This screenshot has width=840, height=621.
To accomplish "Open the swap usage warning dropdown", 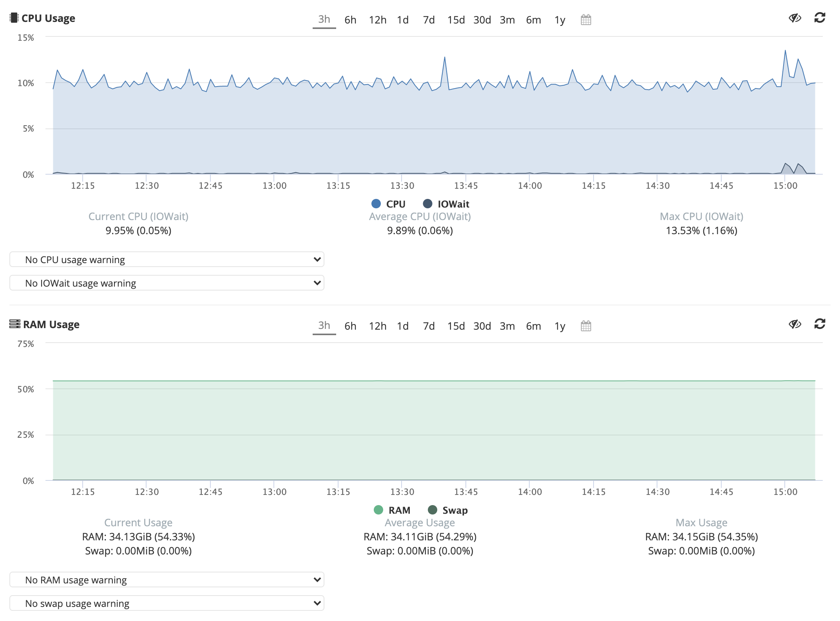I will tap(167, 603).
